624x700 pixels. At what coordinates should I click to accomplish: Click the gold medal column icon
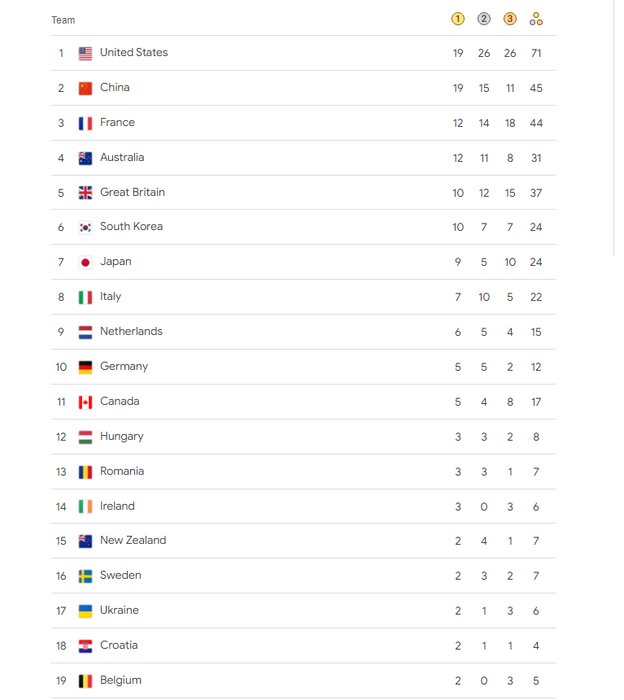pos(458,19)
